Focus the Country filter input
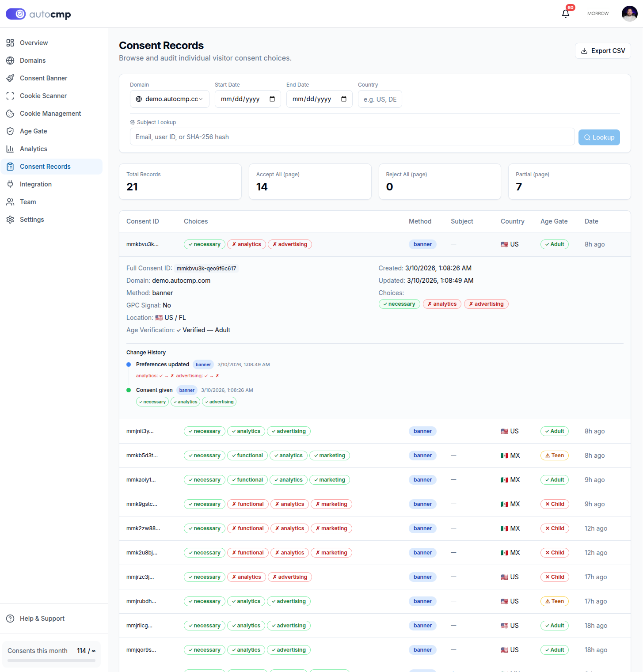 tap(380, 99)
